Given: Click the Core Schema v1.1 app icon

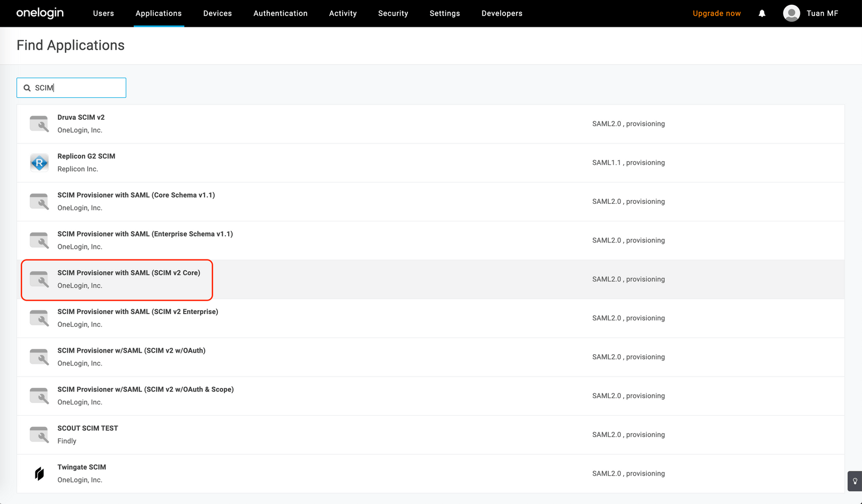Looking at the screenshot, I should (39, 201).
